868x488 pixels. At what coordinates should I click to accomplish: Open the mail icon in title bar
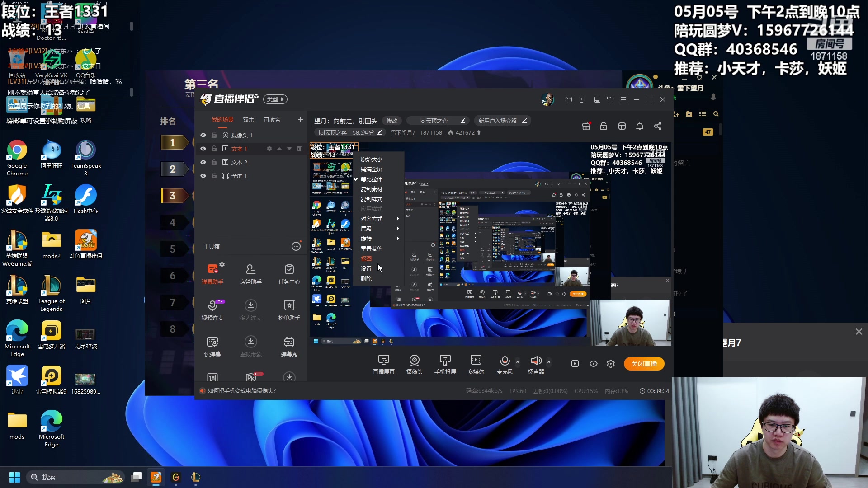(x=569, y=99)
